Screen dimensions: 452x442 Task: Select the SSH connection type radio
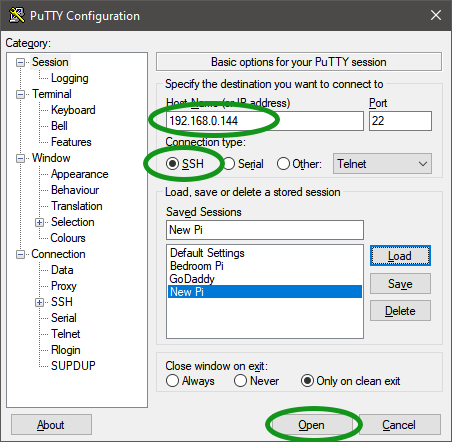[x=172, y=164]
